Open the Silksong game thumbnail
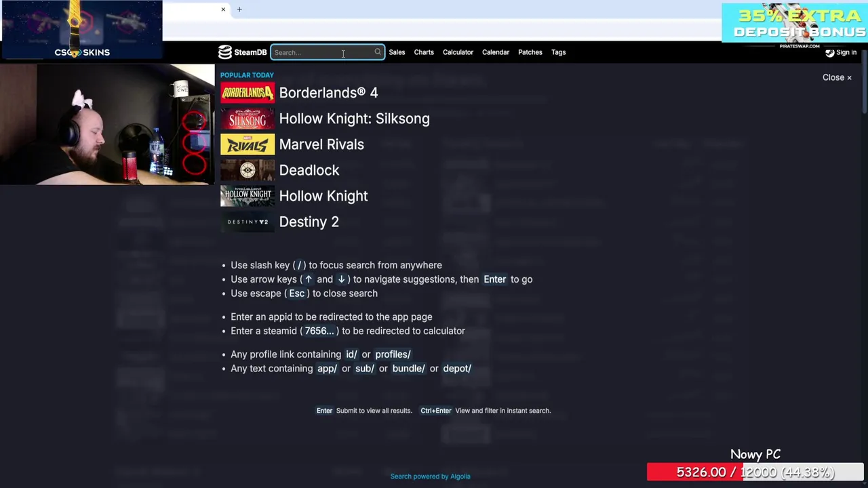Screen dimensions: 868x488 (x=248, y=119)
